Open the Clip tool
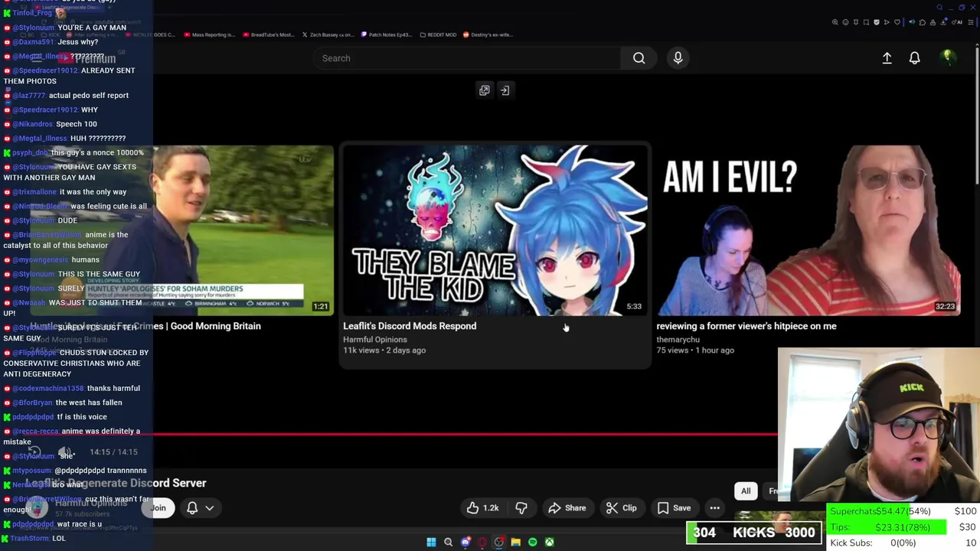Screen dimensions: 980x551 click(x=621, y=508)
